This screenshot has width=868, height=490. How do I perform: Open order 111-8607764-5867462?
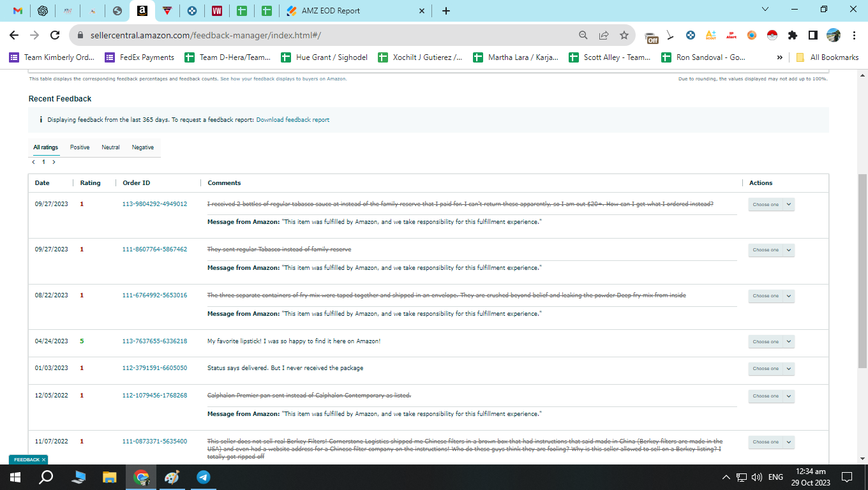click(x=154, y=249)
